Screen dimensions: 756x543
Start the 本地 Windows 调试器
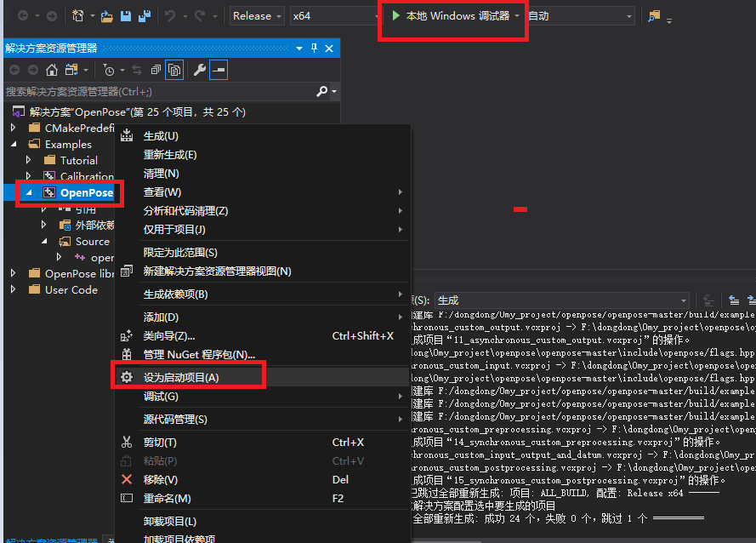(451, 16)
